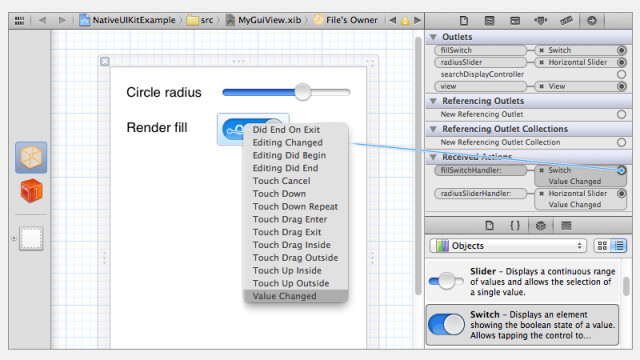Viewport: 640px width, 360px height.
Task: Switch library to list view
Action: point(619,246)
